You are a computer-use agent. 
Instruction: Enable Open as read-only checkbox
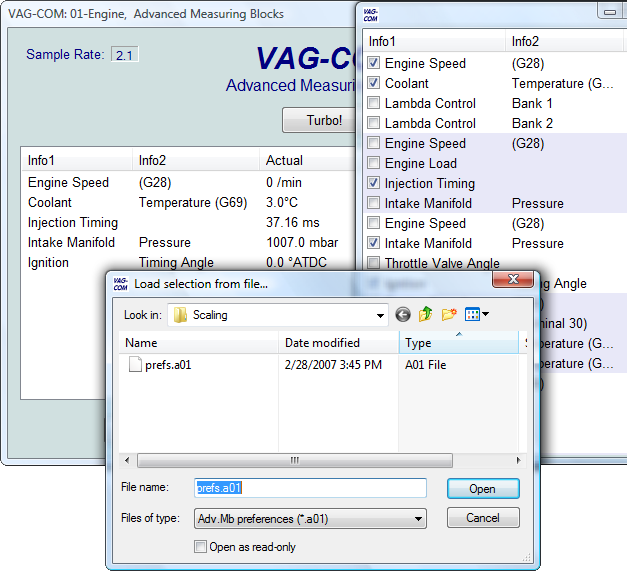tap(200, 547)
